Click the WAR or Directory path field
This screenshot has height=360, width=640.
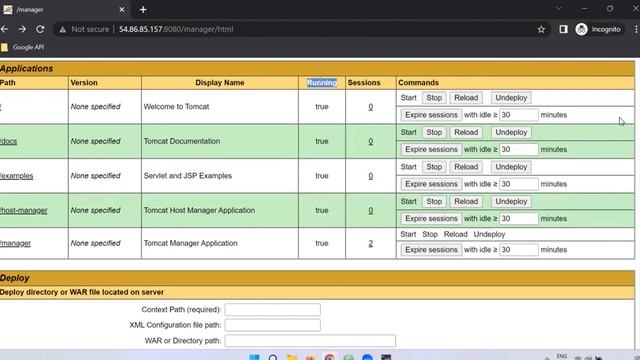[310, 341]
